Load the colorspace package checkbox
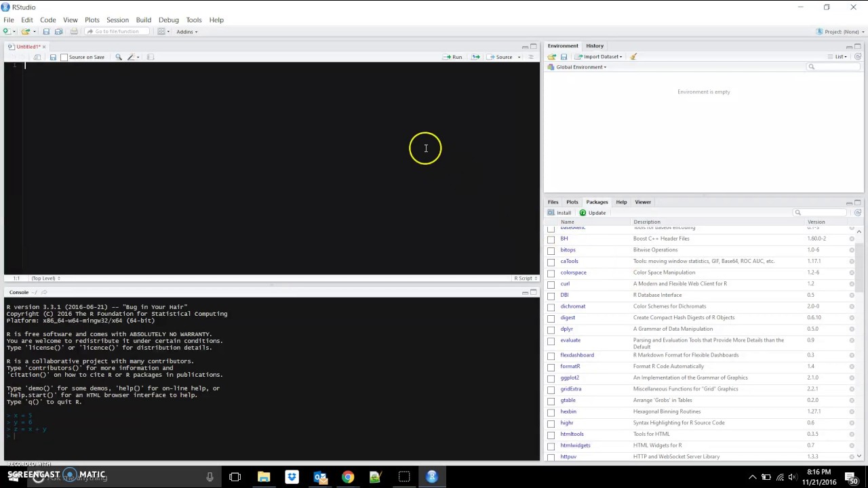This screenshot has height=488, width=868. 551,273
